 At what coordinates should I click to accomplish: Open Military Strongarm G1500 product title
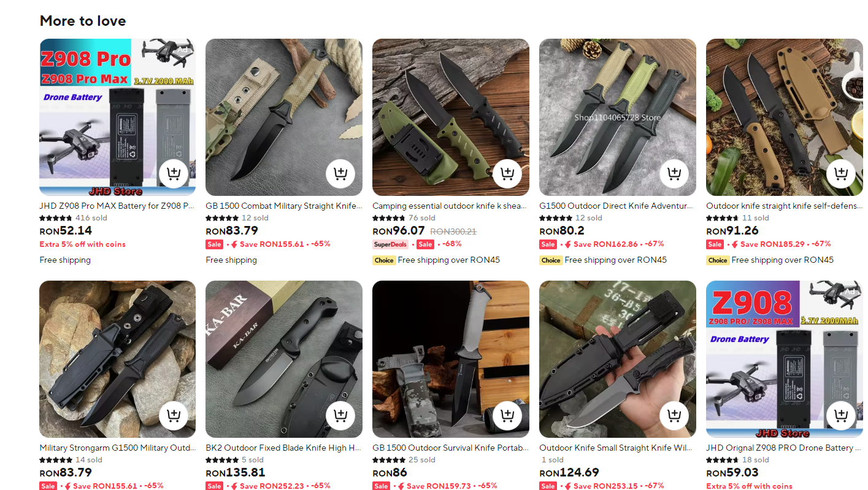117,448
